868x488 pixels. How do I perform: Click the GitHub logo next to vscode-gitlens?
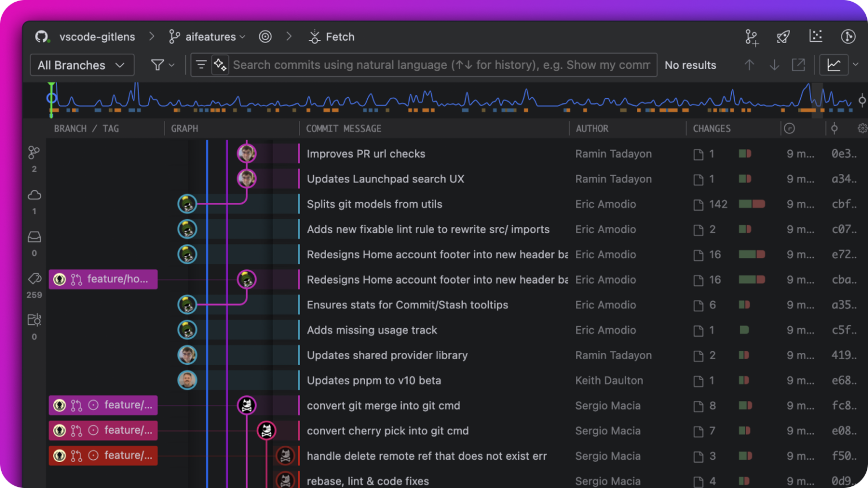(40, 36)
